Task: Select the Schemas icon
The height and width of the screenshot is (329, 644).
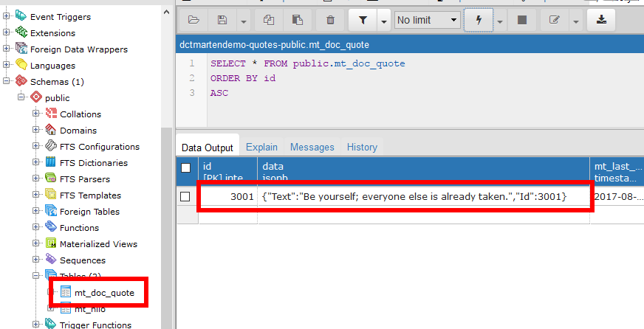Action: coord(21,81)
